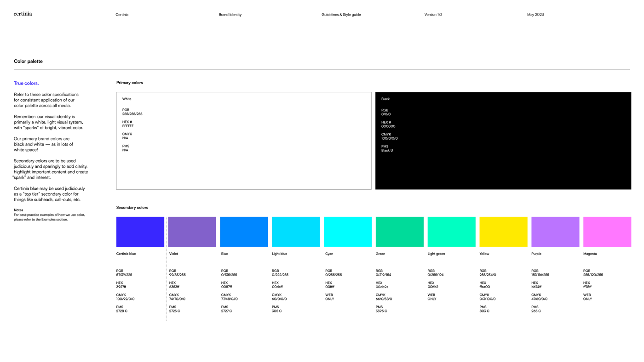Viewport: 644px width, 362px height.
Task: Click the certinia logo in the header
Action: (23, 14)
